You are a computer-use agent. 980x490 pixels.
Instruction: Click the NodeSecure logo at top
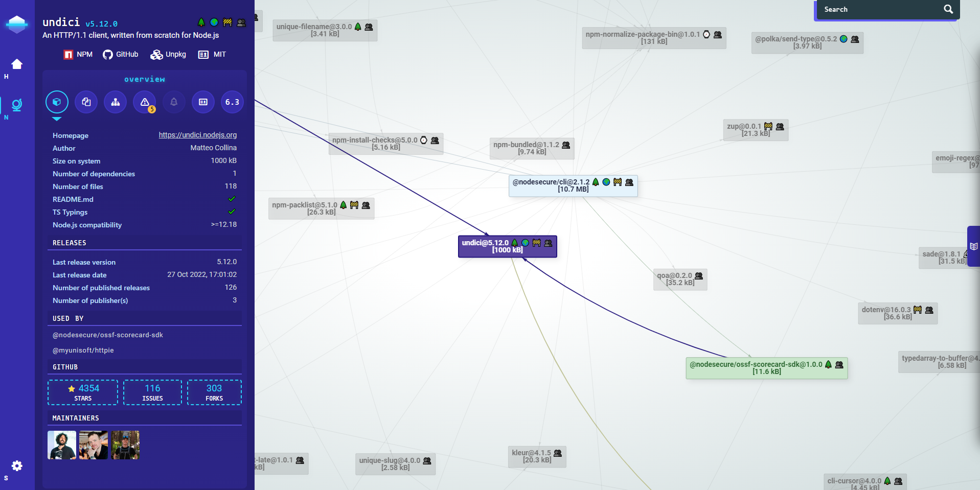click(17, 24)
